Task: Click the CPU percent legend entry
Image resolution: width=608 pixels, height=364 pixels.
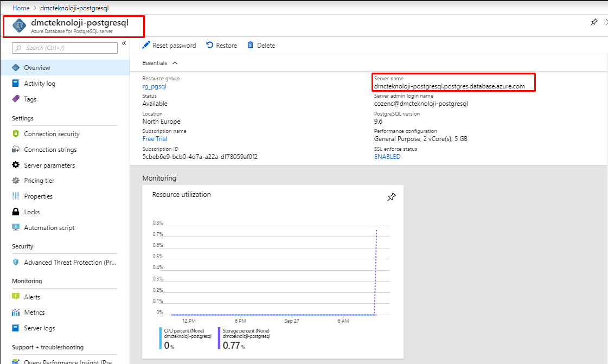Action: pos(185,339)
